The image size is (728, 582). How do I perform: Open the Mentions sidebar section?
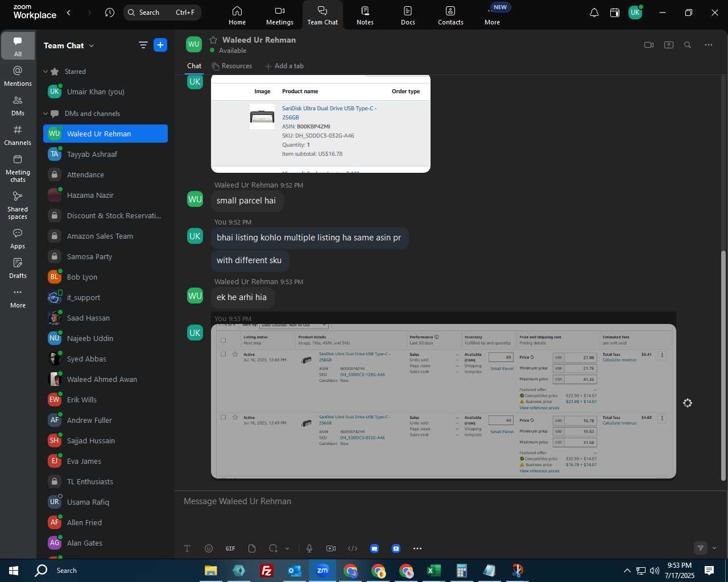point(18,76)
